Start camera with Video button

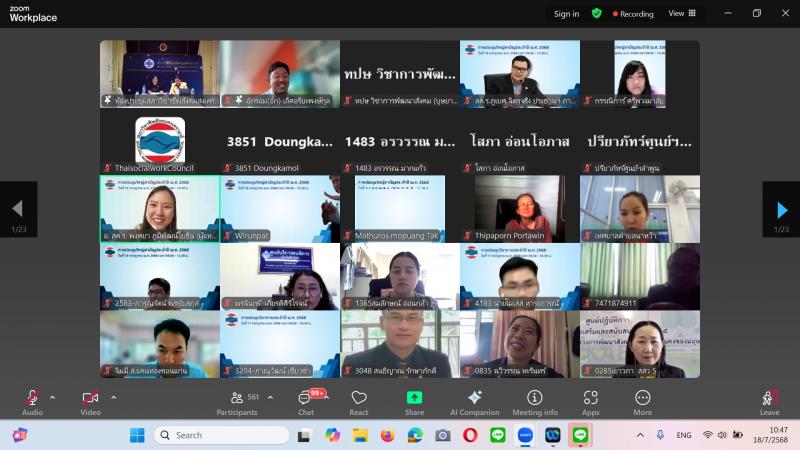coord(90,402)
